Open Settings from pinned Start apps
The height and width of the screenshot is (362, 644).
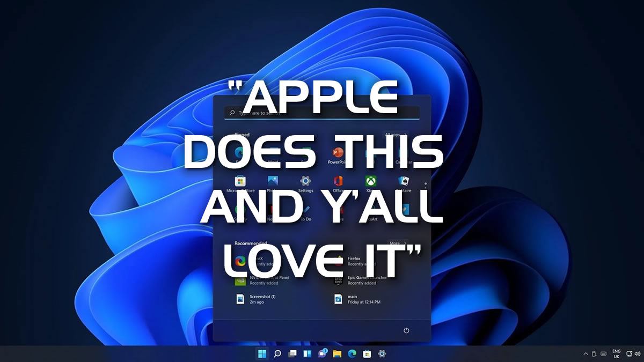[x=305, y=183]
